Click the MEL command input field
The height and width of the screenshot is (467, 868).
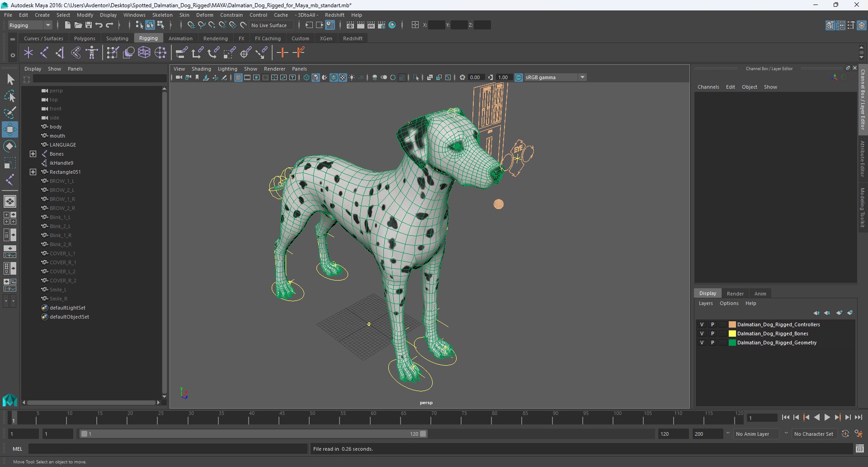(x=168, y=449)
